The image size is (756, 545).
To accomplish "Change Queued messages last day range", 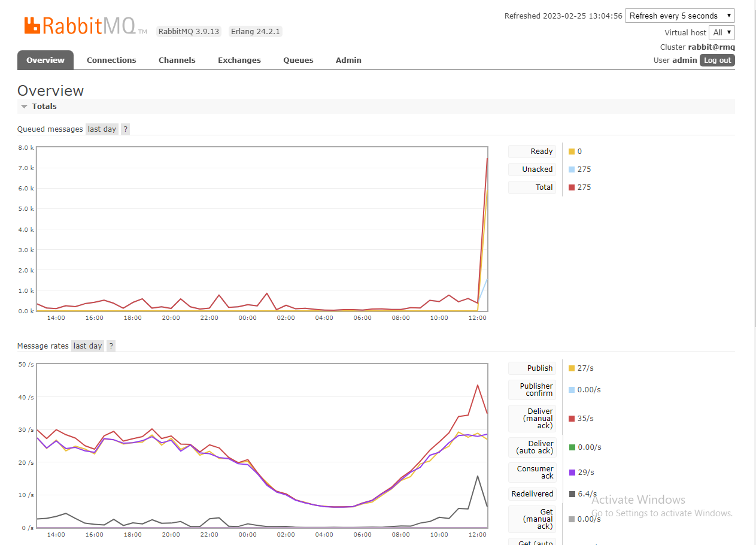I will 102,129.
